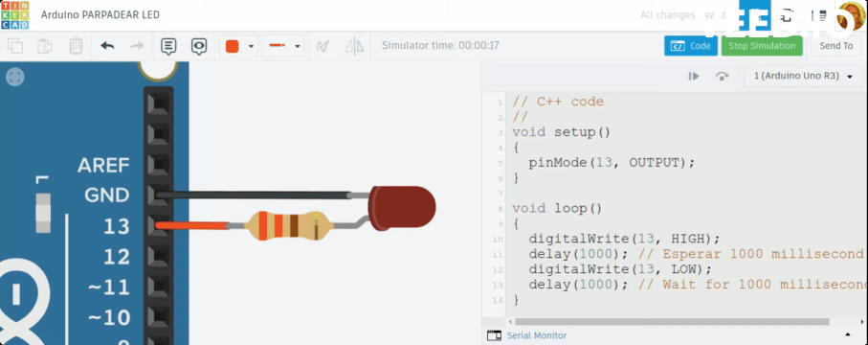Click the Code button
The height and width of the screenshot is (345, 868).
[691, 46]
